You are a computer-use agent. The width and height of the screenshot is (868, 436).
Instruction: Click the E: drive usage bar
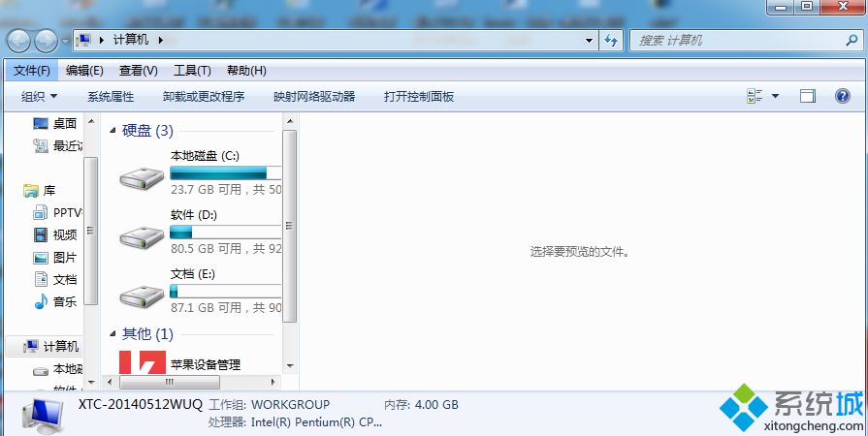pyautogui.click(x=226, y=291)
